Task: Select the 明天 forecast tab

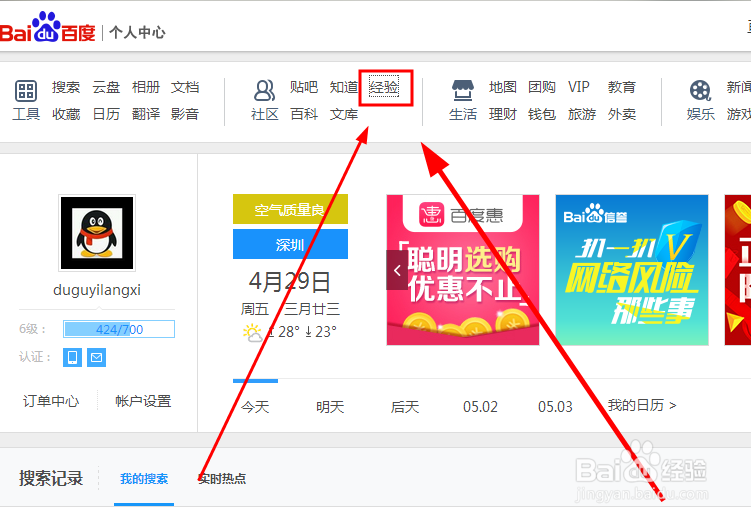Action: tap(330, 407)
